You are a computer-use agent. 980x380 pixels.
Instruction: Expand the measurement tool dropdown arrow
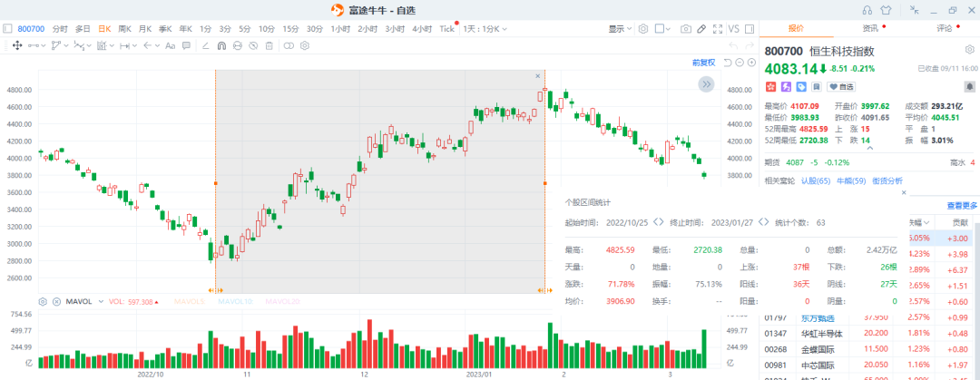[x=112, y=45]
